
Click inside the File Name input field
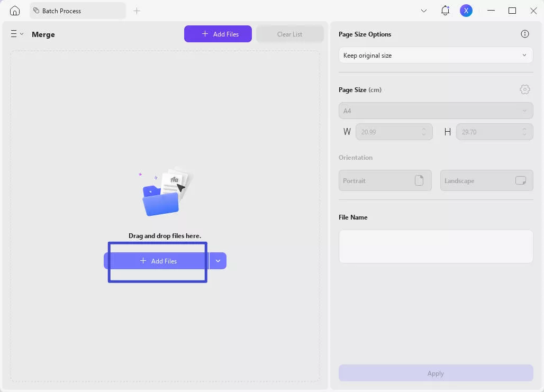click(435, 246)
